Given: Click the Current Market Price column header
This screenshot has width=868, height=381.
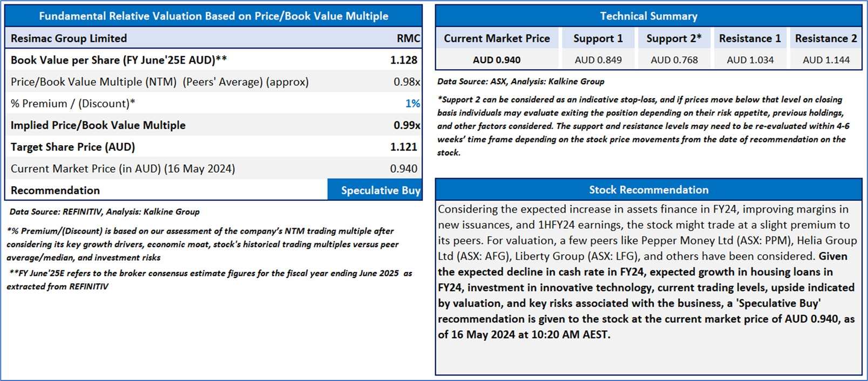Looking at the screenshot, I should (497, 38).
